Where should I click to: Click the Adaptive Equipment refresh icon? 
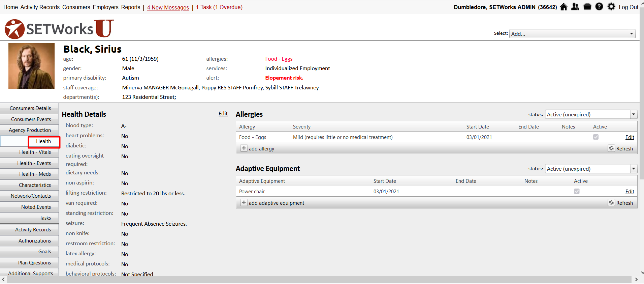click(611, 202)
